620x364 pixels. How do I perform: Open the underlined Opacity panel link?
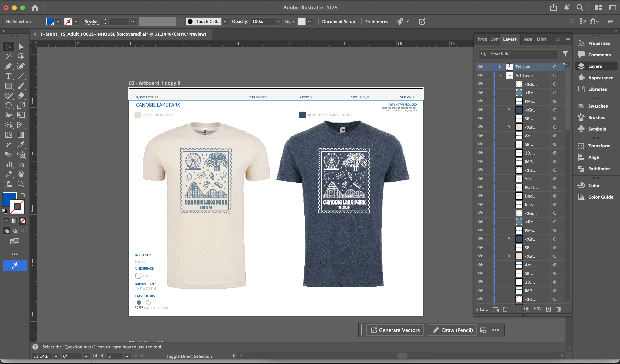[x=240, y=22]
